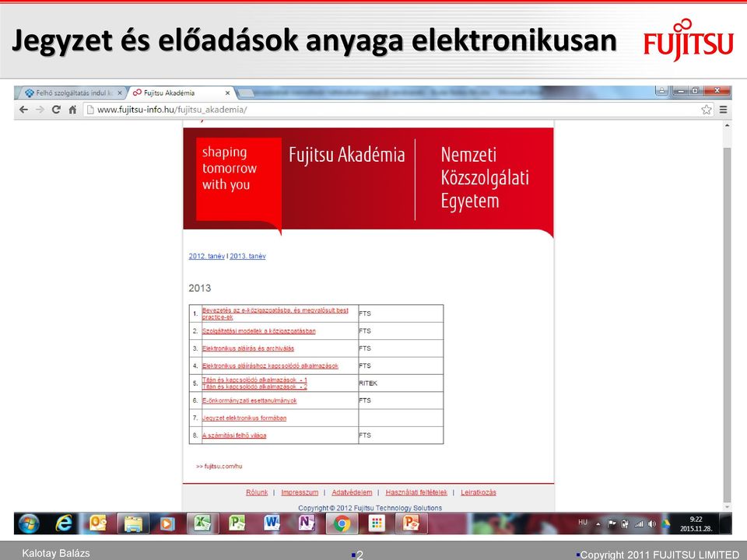Open A számítási felhő világa link
Image resolution: width=747 pixels, height=560 pixels.
[x=234, y=436]
